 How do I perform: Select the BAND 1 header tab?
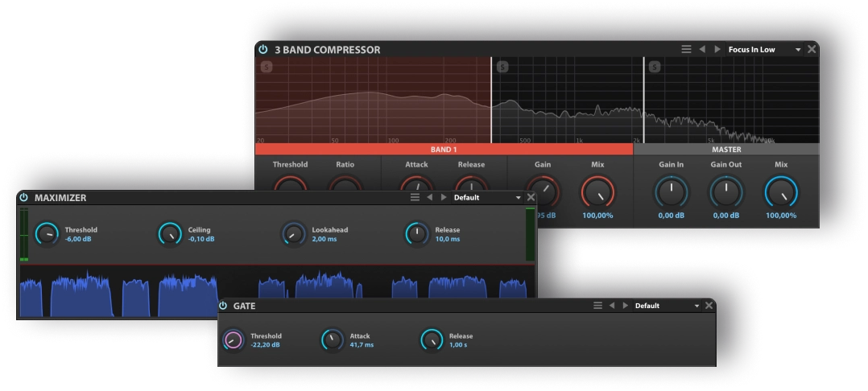444,149
